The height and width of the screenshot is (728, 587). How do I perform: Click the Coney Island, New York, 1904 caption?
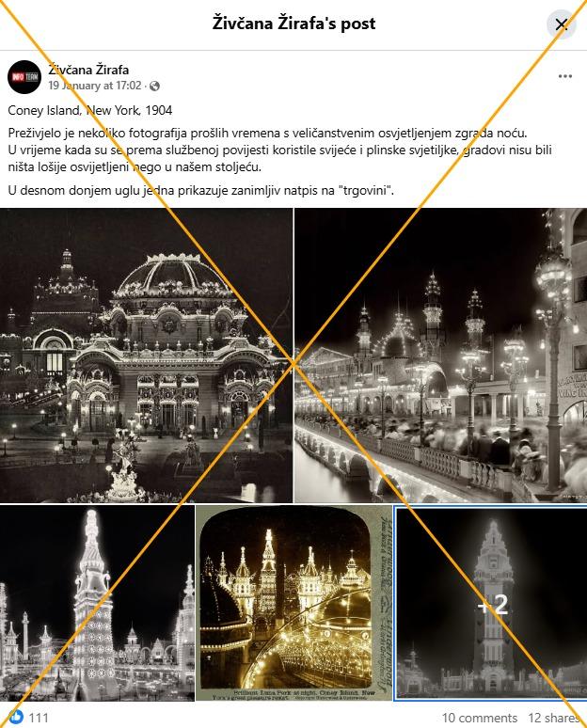90,110
